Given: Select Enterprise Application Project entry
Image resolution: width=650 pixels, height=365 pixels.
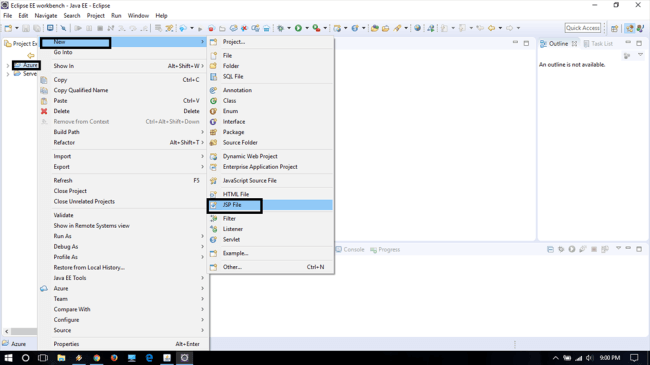Looking at the screenshot, I should point(271,167).
